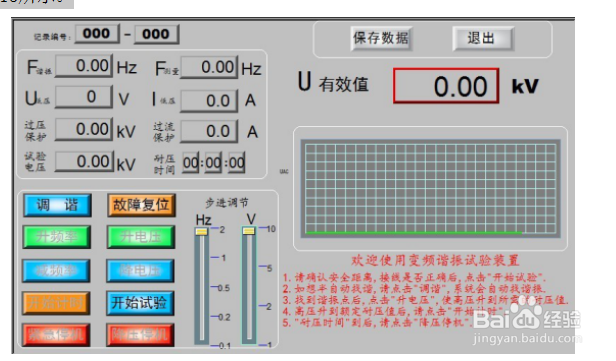616x361 pixels.
Task: Click the red-bordered U有效值 kV display
Action: pyautogui.click(x=446, y=86)
